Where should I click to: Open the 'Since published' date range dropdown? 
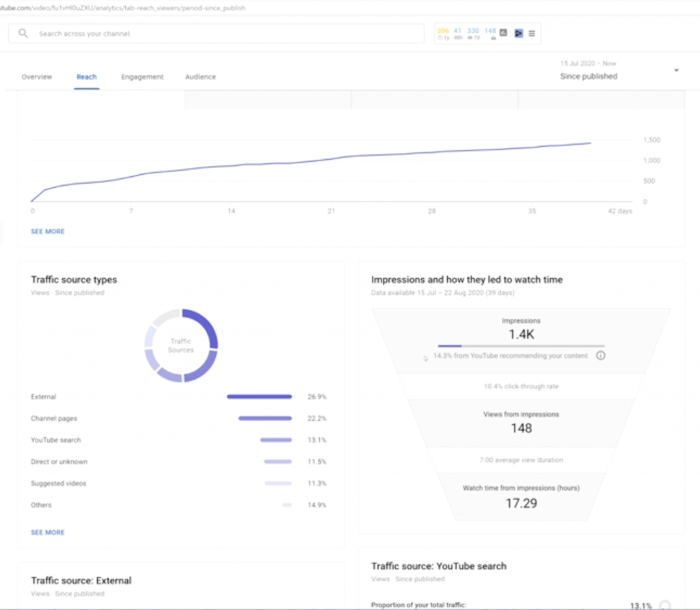[619, 70]
